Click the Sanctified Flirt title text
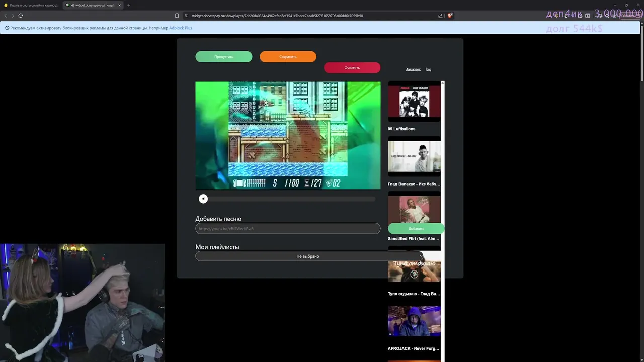The width and height of the screenshot is (644, 362). tap(414, 239)
